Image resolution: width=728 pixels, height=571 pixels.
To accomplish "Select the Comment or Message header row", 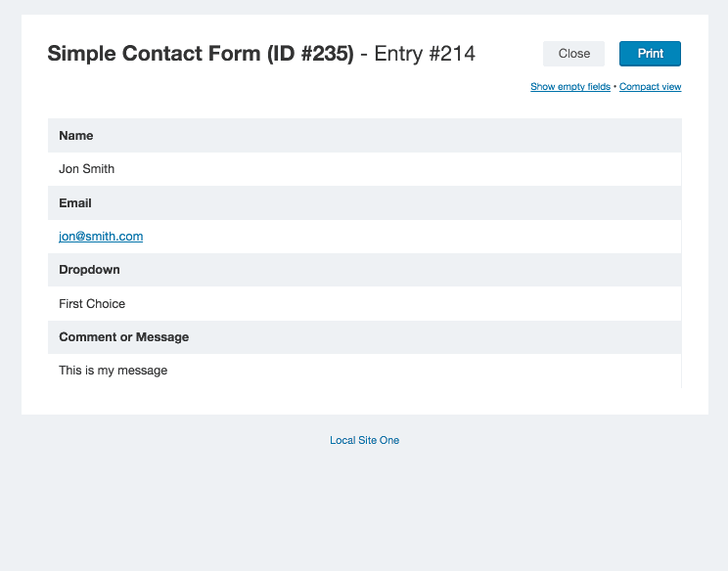I will (x=364, y=336).
